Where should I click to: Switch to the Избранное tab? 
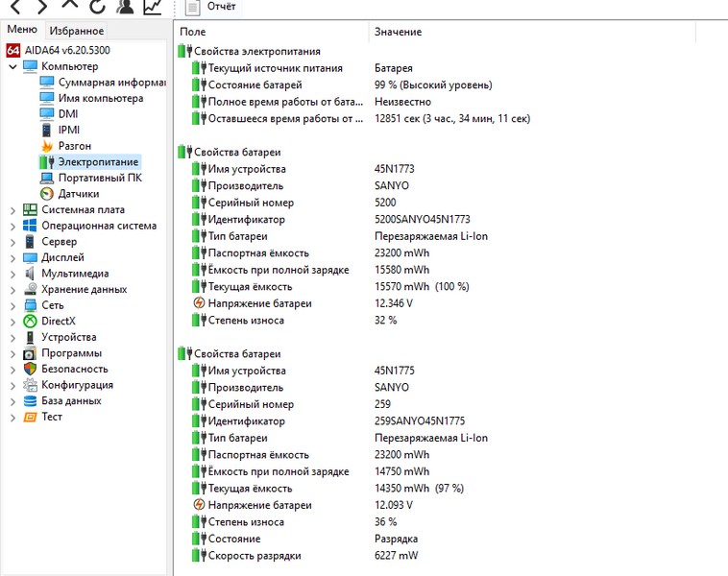pyautogui.click(x=77, y=31)
